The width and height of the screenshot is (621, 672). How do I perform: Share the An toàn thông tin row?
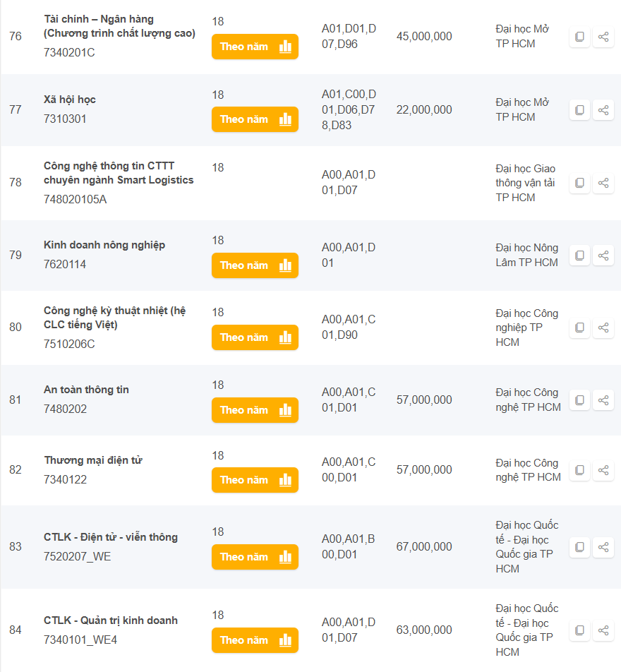(603, 400)
